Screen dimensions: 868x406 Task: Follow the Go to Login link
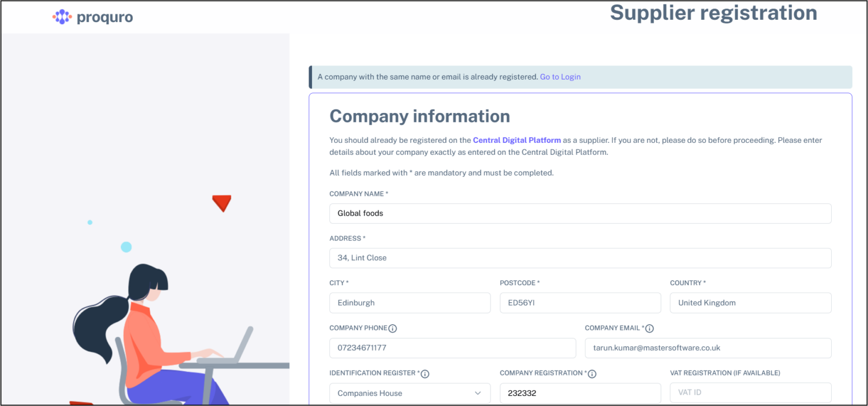point(560,77)
